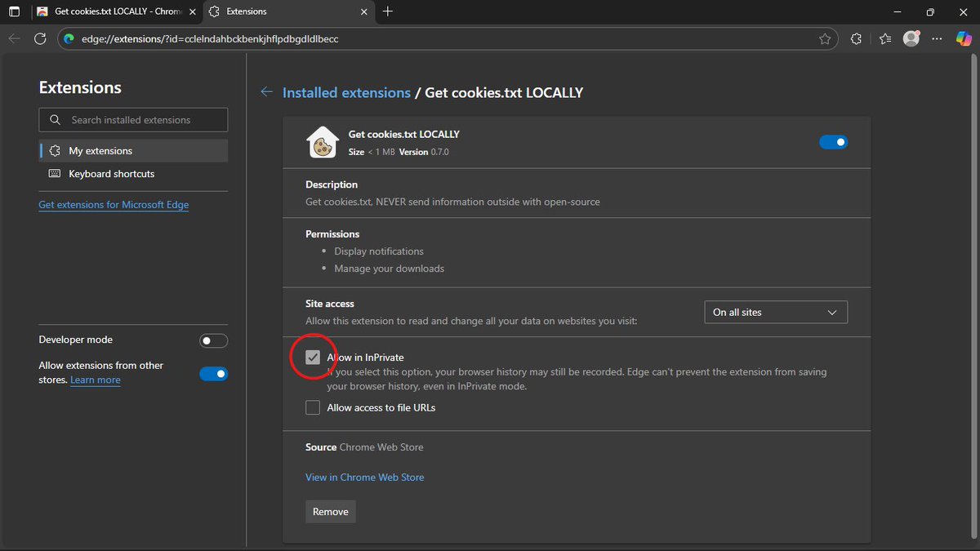Viewport: 980px width, 551px height.
Task: Click the Manage your downloads permission text
Action: point(389,269)
